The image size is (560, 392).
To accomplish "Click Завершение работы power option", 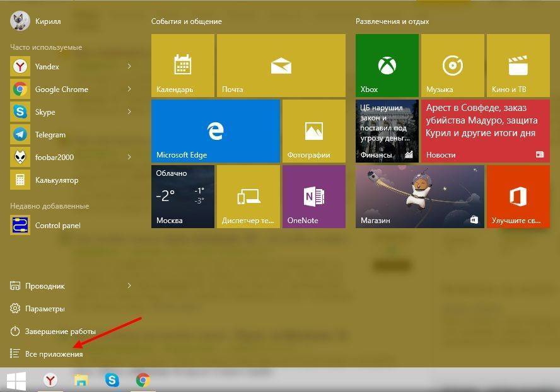I will click(60, 331).
